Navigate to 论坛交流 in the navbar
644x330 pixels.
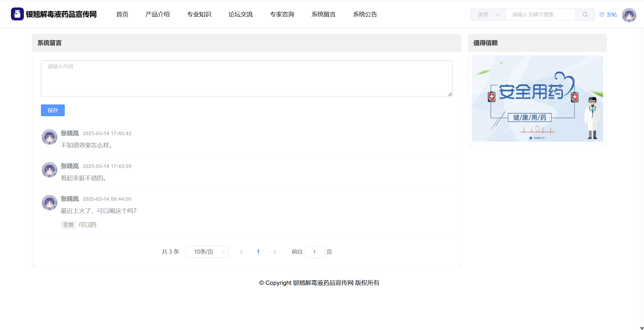(x=240, y=14)
